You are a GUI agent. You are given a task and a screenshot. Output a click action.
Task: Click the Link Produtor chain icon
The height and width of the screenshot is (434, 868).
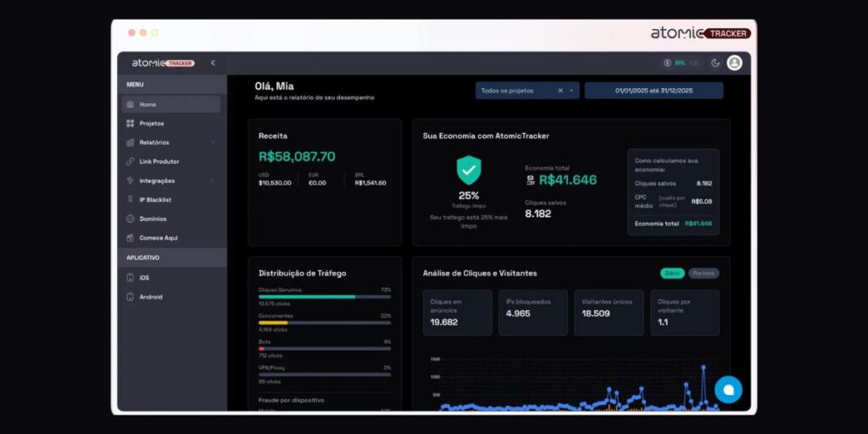130,162
